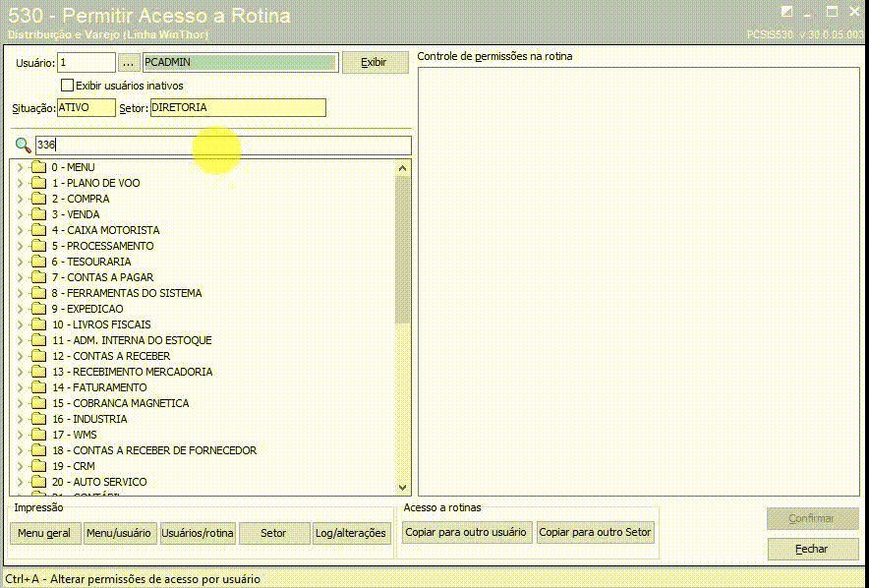Select the 16 - INDUSTRIA tree row
Screen dimensions: 869x588
click(89, 419)
